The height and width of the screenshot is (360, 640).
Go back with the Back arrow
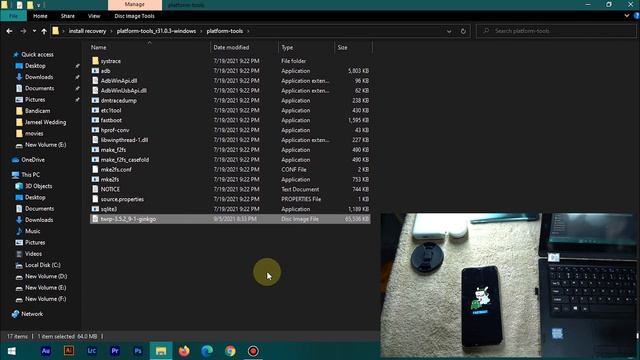coord(9,31)
